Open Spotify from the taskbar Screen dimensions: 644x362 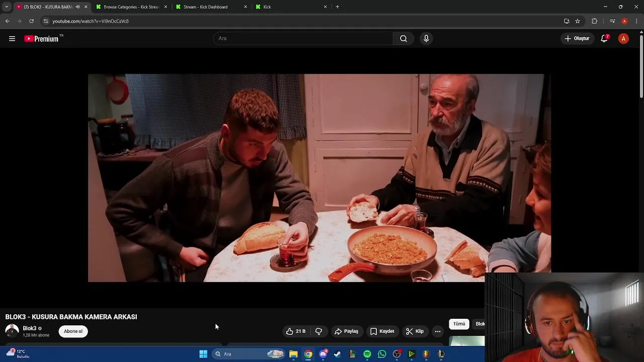pyautogui.click(x=367, y=354)
